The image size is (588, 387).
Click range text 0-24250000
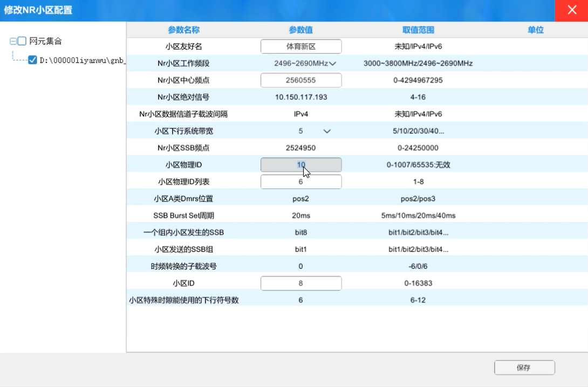418,148
